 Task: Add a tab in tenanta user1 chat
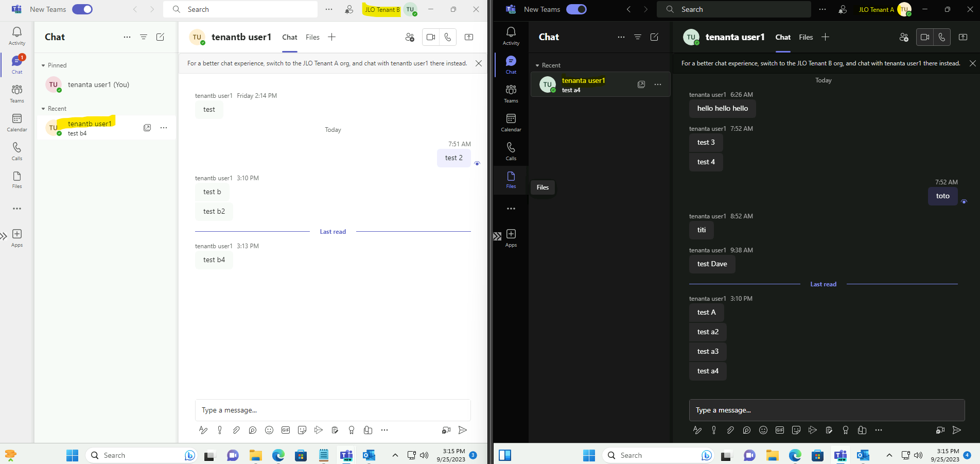826,37
